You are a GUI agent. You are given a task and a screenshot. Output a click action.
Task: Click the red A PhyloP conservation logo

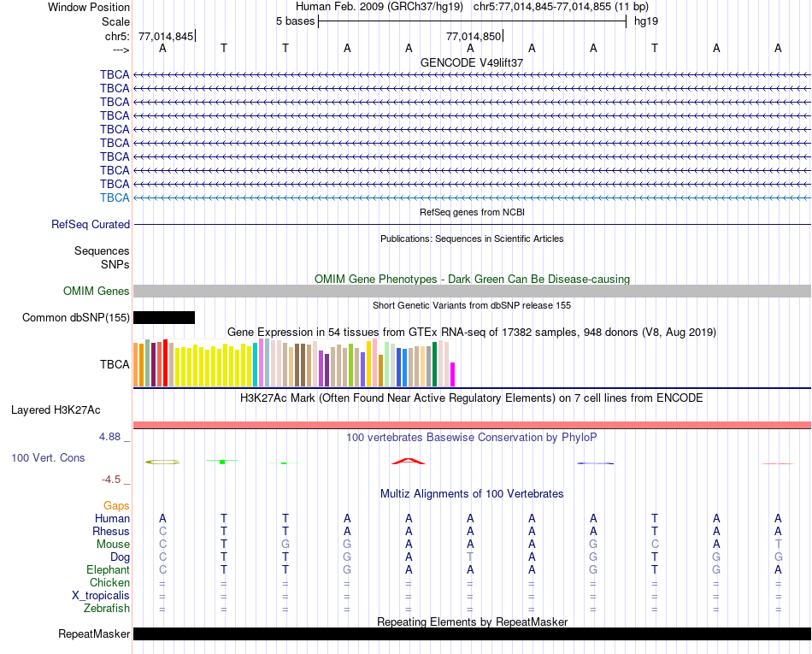coord(408,461)
